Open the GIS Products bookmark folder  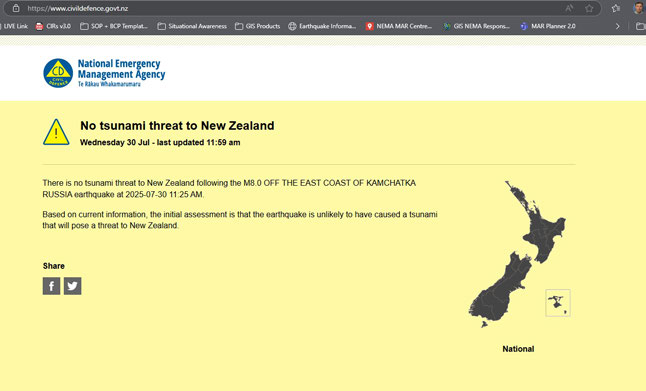(257, 26)
